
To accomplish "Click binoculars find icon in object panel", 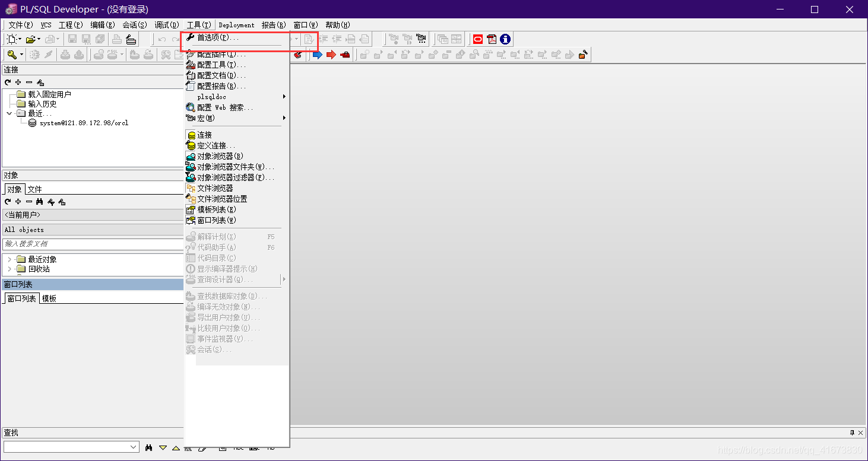I will [x=40, y=202].
